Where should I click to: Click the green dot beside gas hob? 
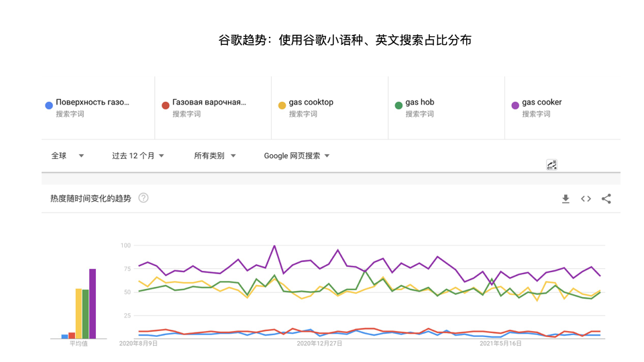[398, 105]
